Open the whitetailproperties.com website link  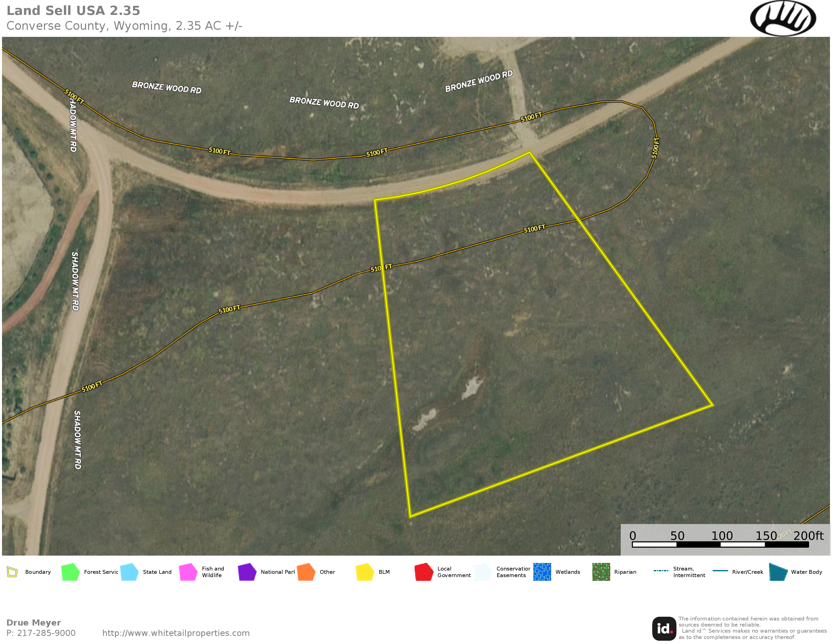pos(176,633)
